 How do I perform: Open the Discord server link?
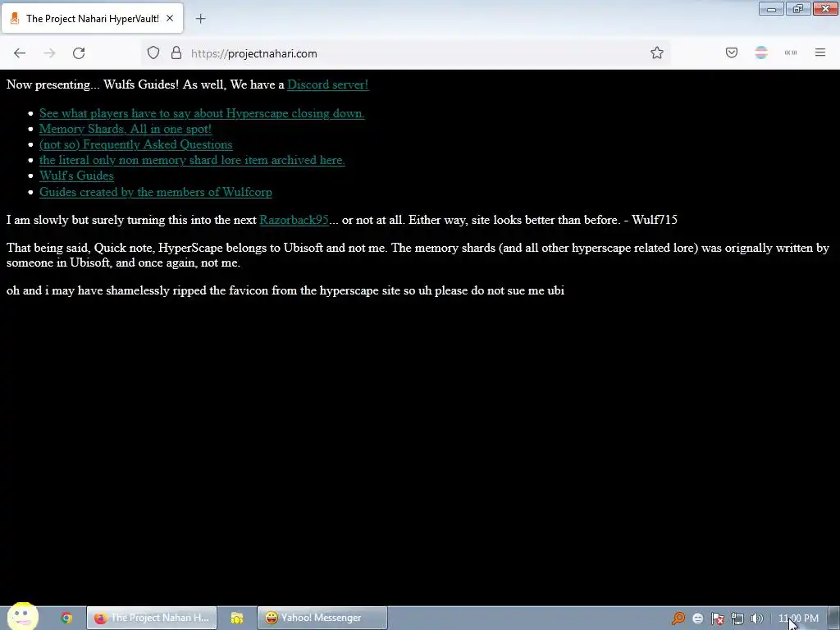(x=327, y=84)
